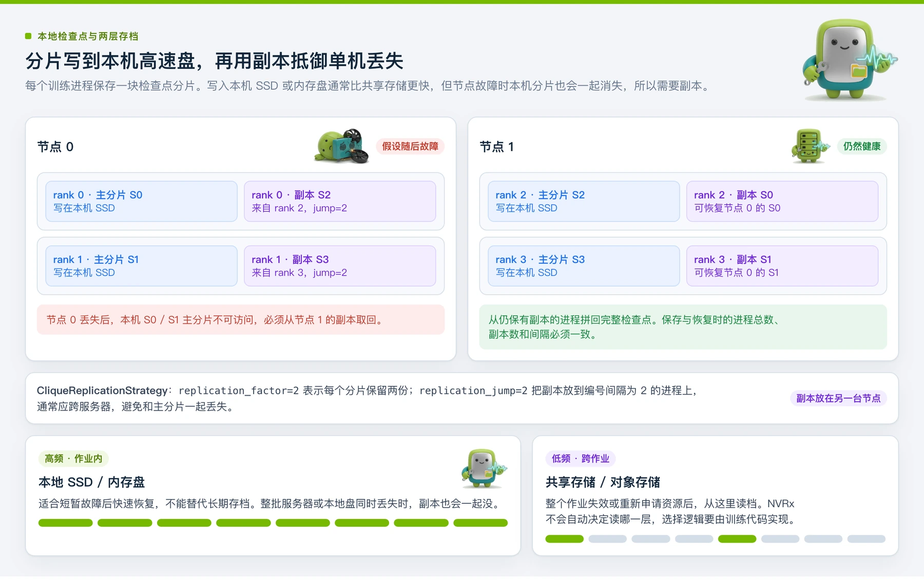Click the 高频 · 作业内 tag
The width and height of the screenshot is (924, 580).
pos(73,458)
